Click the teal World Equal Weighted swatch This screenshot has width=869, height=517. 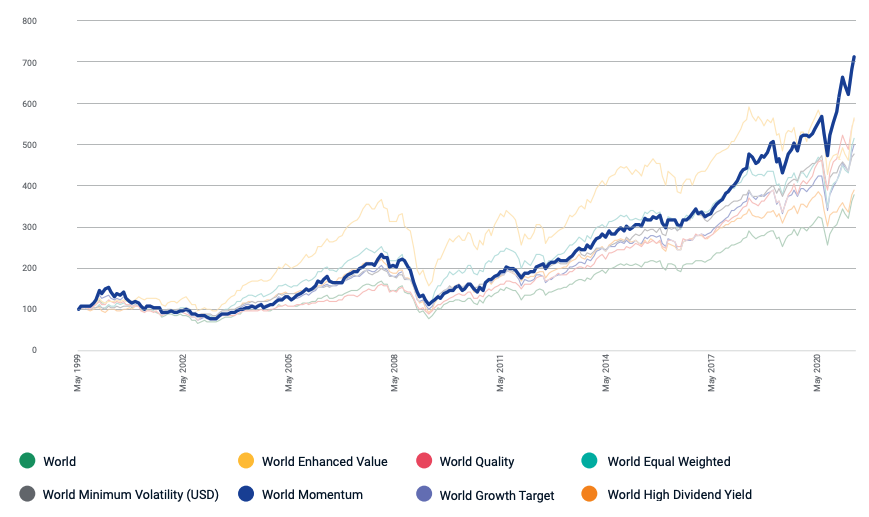click(x=590, y=460)
